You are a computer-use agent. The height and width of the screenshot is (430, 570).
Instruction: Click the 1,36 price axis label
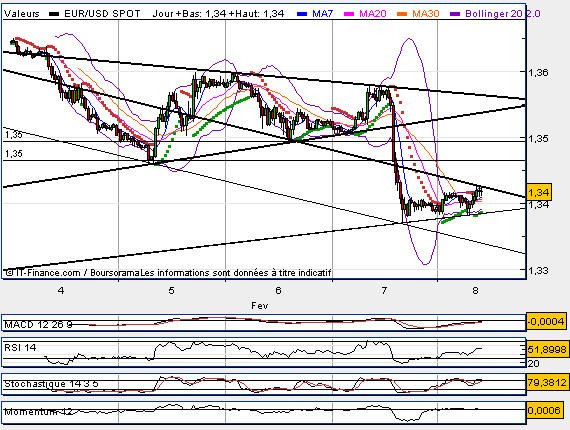538,73
